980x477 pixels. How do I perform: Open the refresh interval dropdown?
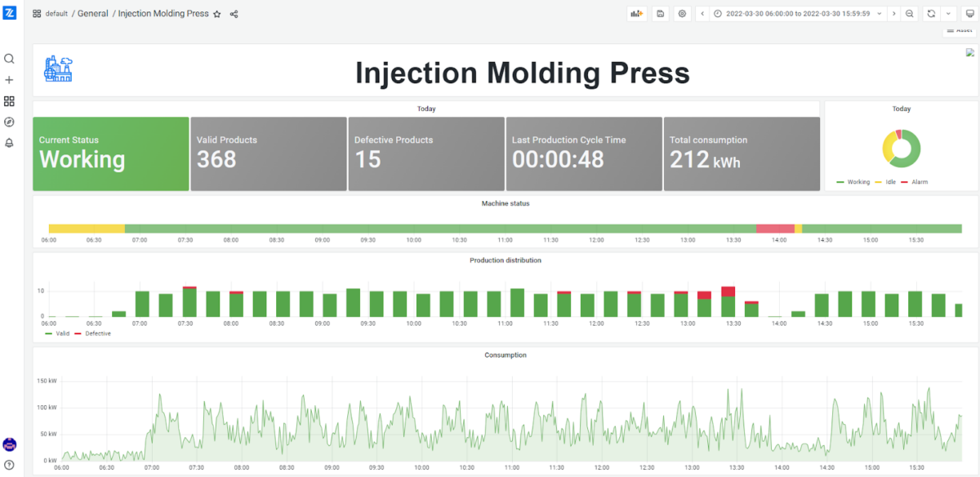coord(947,13)
